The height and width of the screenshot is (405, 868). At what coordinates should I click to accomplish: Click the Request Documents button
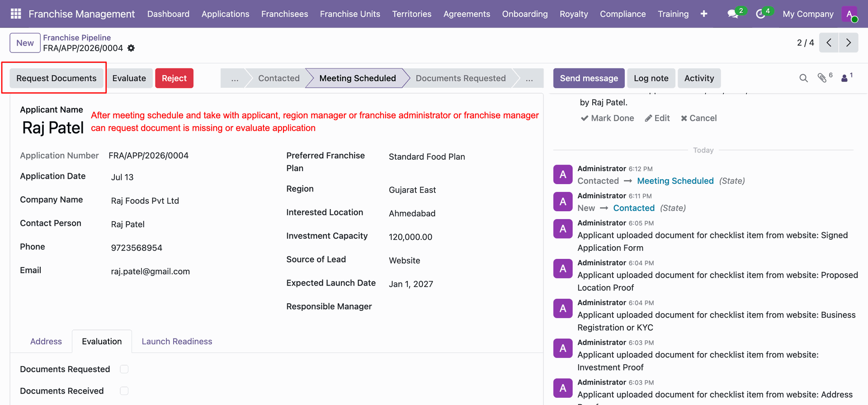pos(57,78)
